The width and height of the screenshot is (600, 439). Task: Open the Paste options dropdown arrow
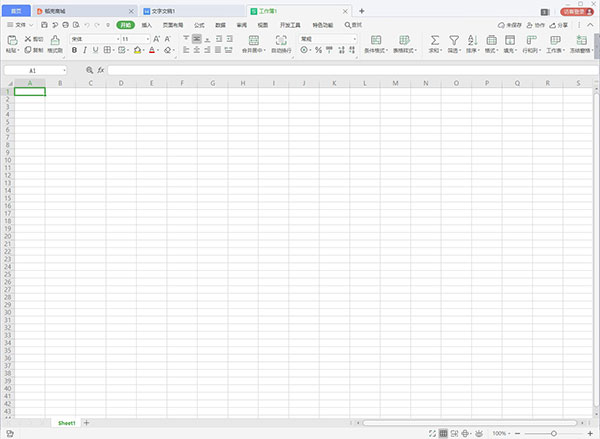pyautogui.click(x=18, y=51)
